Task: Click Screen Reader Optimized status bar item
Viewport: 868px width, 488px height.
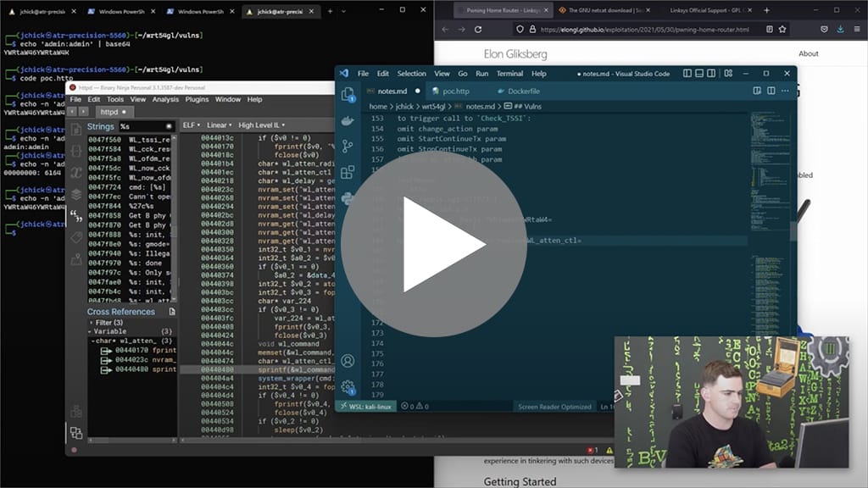Action: (x=554, y=407)
